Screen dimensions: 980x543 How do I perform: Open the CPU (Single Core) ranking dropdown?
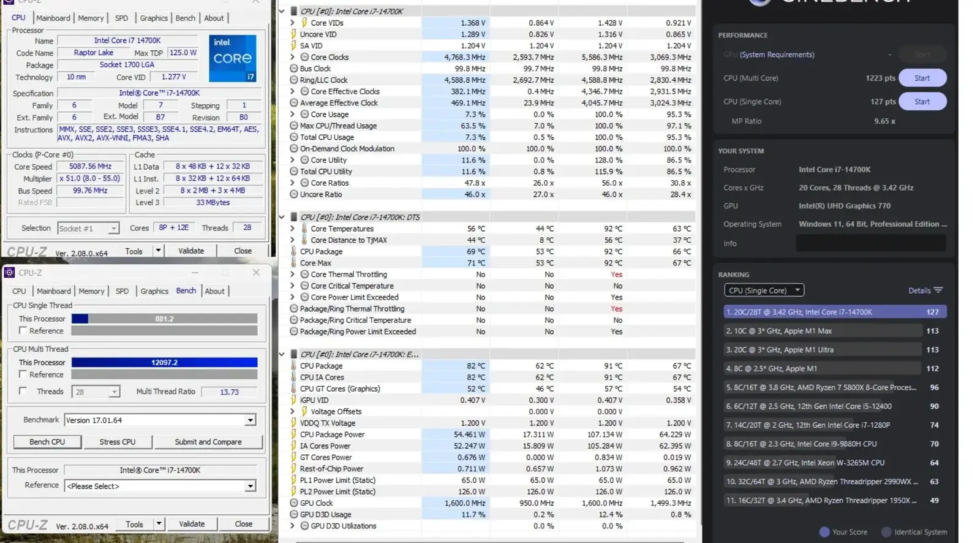[764, 290]
